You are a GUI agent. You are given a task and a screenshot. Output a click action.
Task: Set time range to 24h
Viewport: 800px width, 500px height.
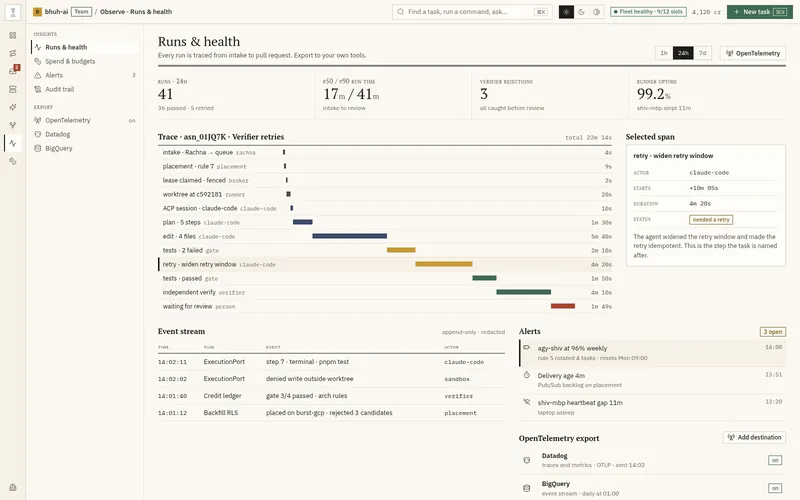[x=683, y=53]
